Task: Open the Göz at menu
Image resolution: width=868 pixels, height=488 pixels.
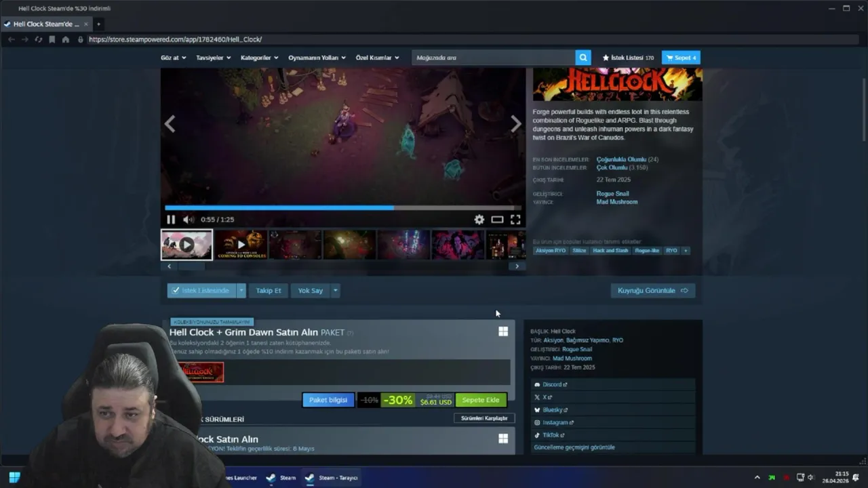Action: (172, 58)
